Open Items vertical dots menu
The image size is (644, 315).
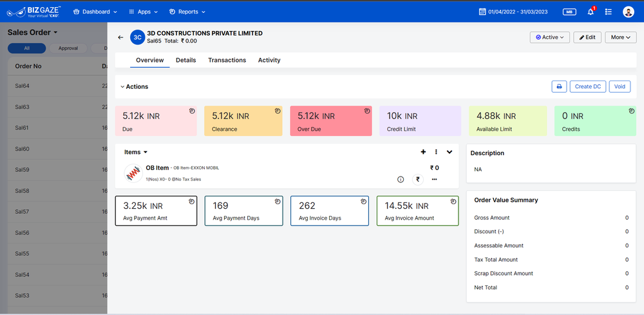(436, 152)
